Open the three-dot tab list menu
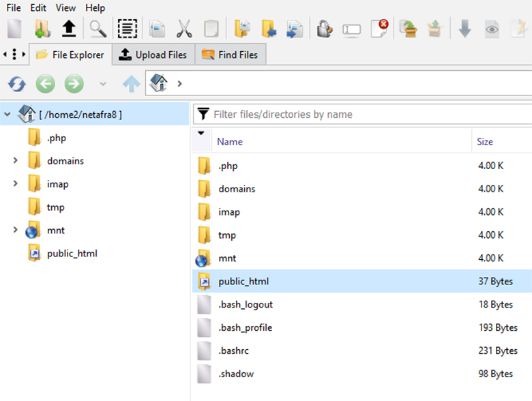This screenshot has width=532, height=401. coord(14,55)
